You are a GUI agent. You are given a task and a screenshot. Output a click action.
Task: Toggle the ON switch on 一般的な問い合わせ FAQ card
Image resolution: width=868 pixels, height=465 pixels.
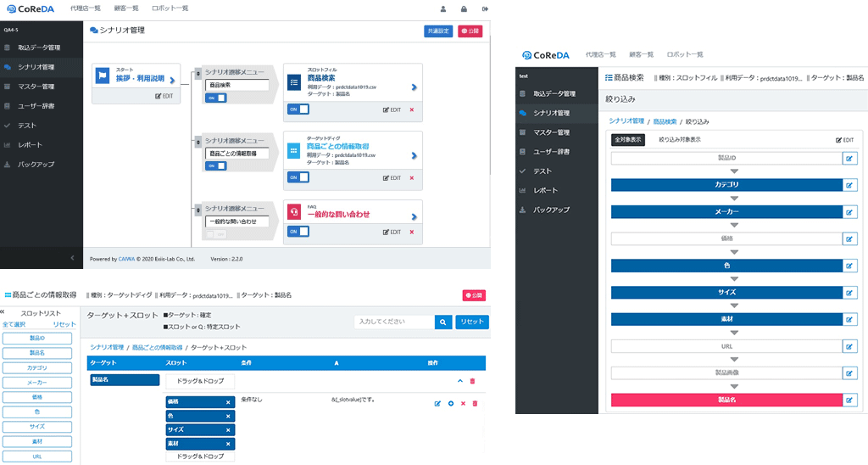click(x=298, y=232)
